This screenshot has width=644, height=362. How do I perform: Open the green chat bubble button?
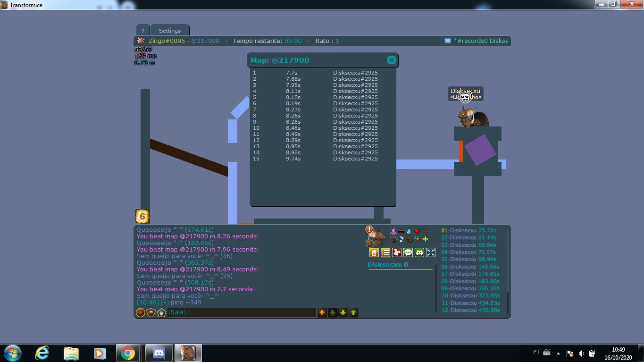pos(408,253)
